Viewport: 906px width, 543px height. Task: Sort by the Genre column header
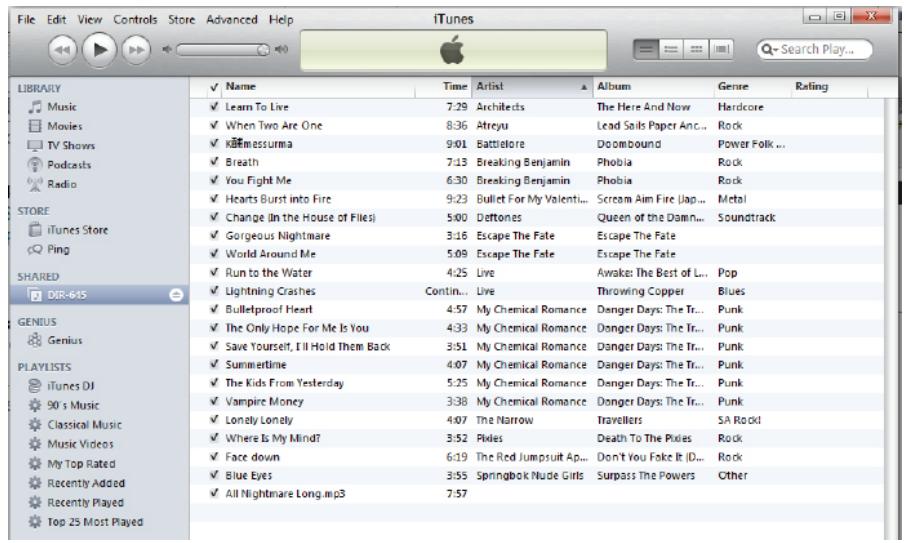752,87
